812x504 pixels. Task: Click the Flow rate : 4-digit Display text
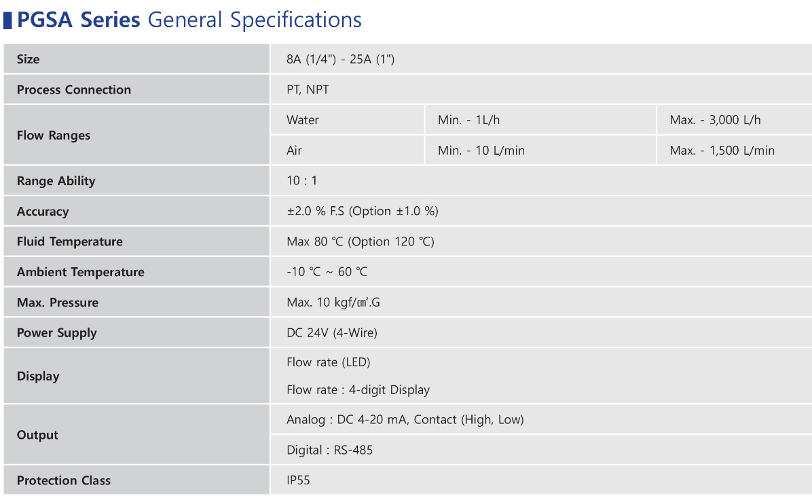tap(358, 389)
